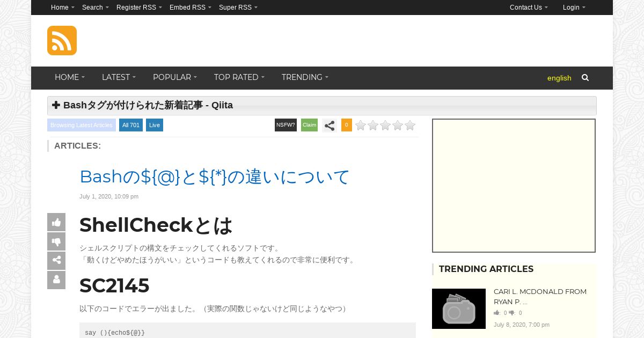
Task: Expand the Register RSS menu
Action: [x=139, y=8]
